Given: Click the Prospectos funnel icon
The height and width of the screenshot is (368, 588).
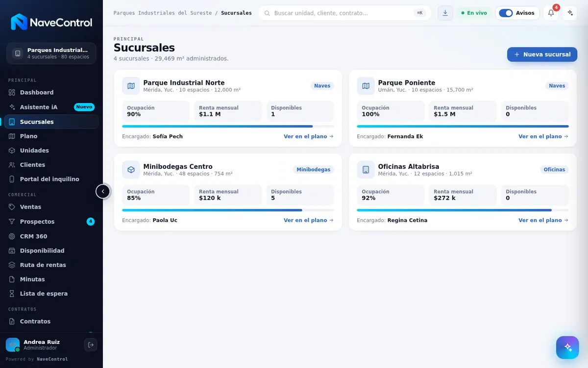Looking at the screenshot, I should coord(12,222).
